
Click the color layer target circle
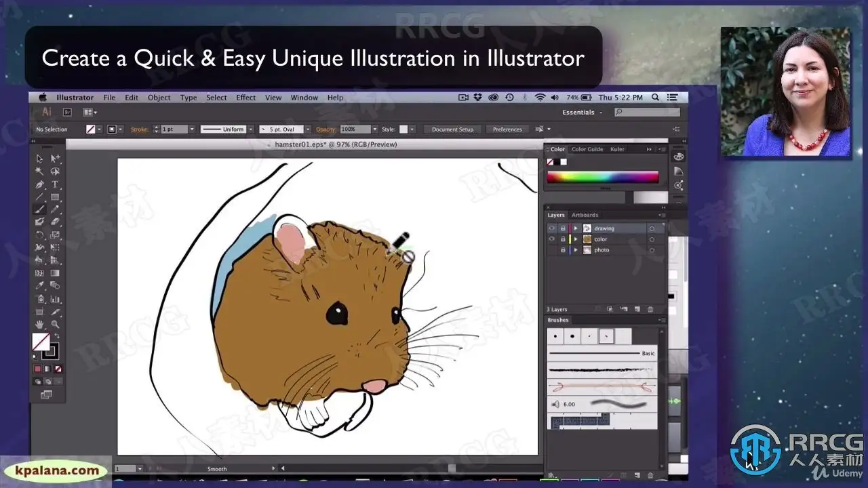click(652, 239)
